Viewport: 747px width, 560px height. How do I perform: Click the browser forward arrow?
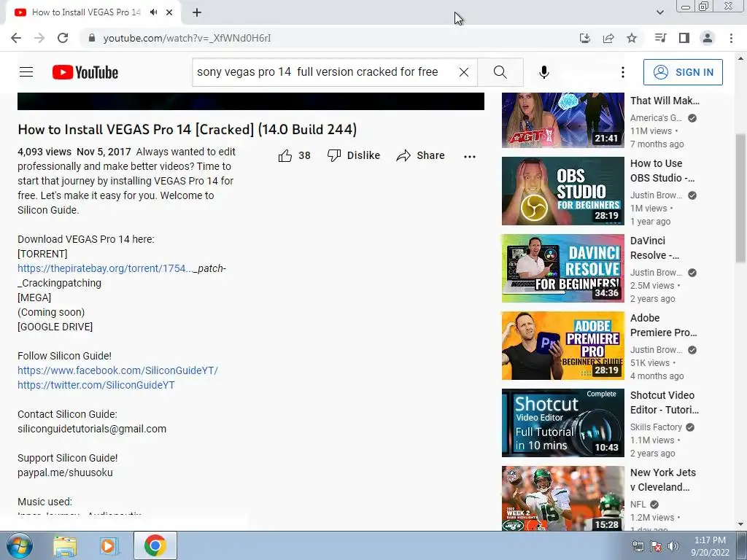tap(39, 38)
